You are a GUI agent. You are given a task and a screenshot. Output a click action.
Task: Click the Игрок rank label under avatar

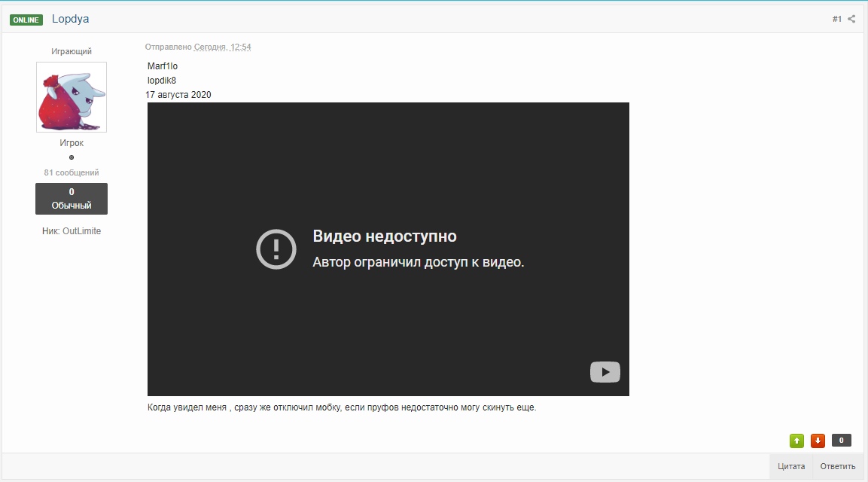click(x=72, y=143)
